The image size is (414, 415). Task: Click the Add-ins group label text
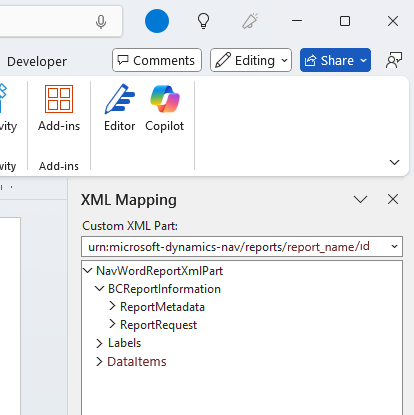point(59,166)
